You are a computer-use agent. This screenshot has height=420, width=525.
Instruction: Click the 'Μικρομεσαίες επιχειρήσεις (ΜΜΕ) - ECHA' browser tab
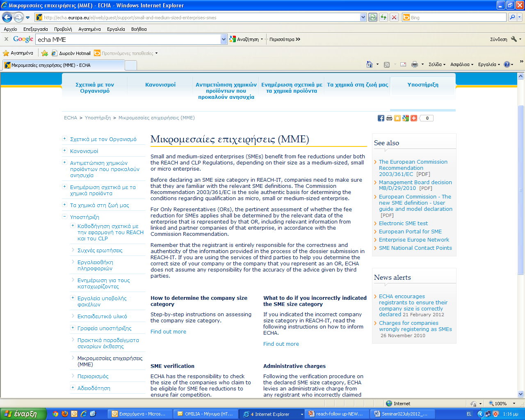pos(64,65)
